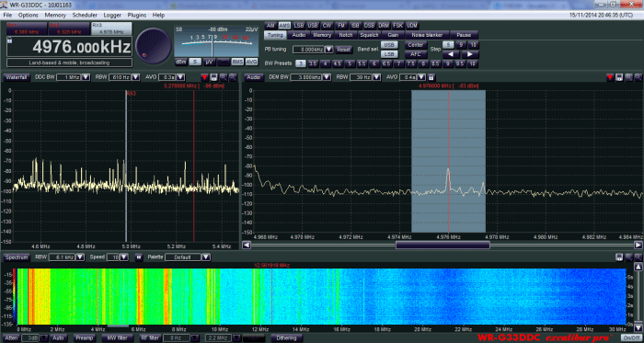Click the Center button
The height and width of the screenshot is (343, 644).
click(416, 45)
